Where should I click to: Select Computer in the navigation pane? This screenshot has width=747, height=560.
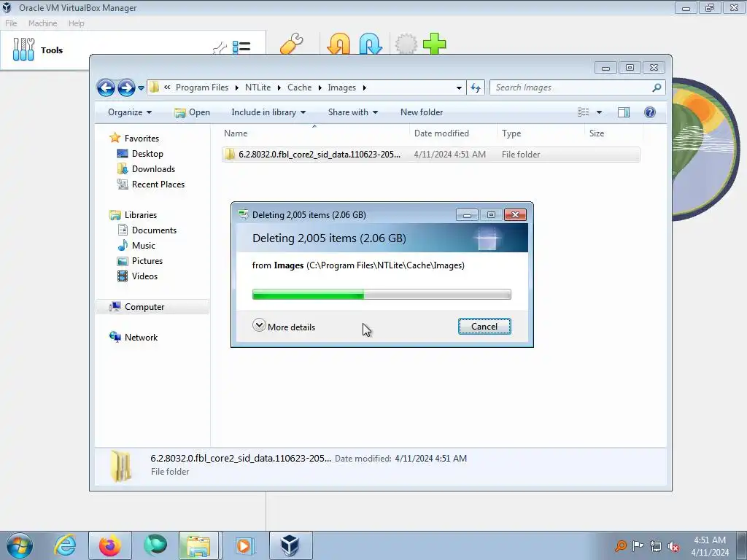(x=152, y=307)
